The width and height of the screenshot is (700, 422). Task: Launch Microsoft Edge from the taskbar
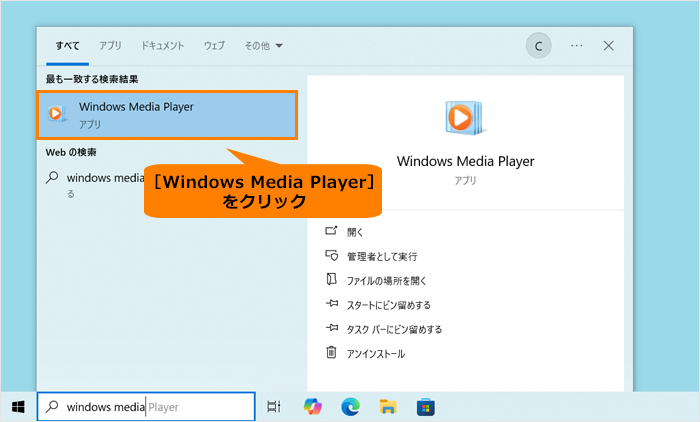tap(350, 407)
